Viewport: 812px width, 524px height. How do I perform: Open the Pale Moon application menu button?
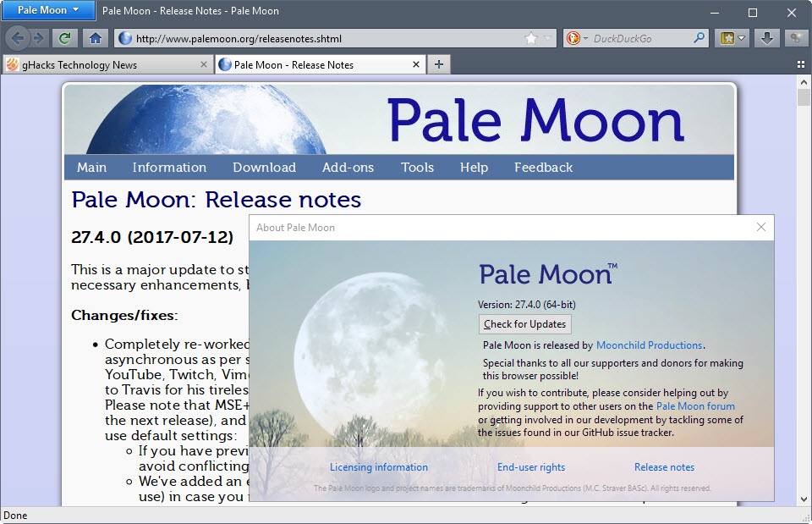(x=48, y=10)
